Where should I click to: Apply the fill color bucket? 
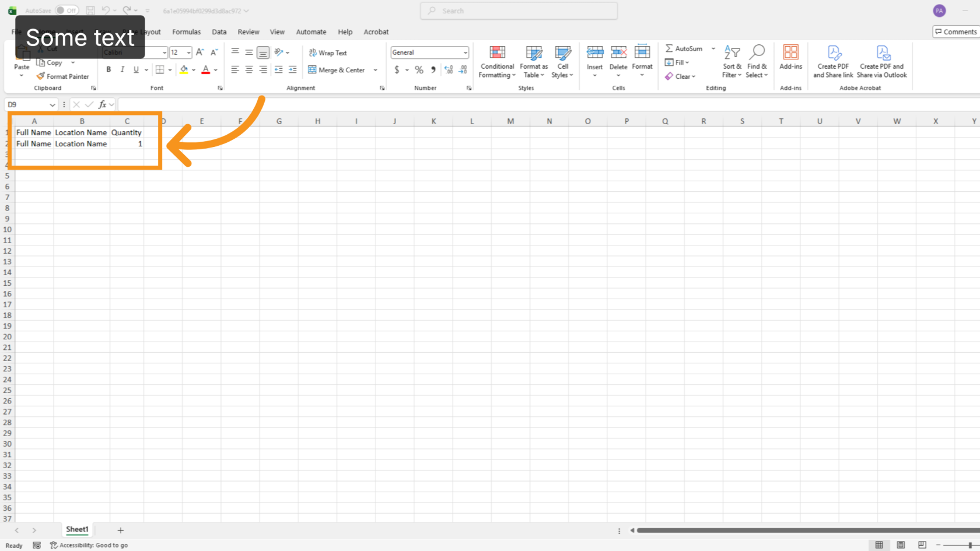click(x=184, y=69)
